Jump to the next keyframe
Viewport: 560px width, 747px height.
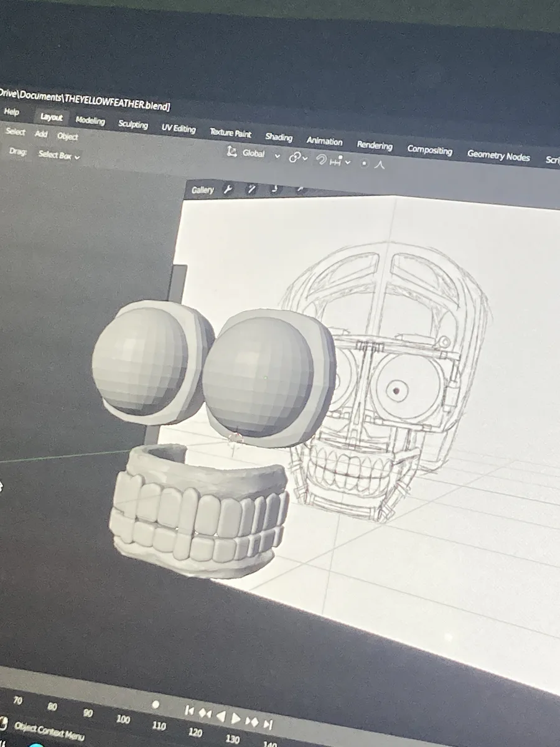(252, 721)
